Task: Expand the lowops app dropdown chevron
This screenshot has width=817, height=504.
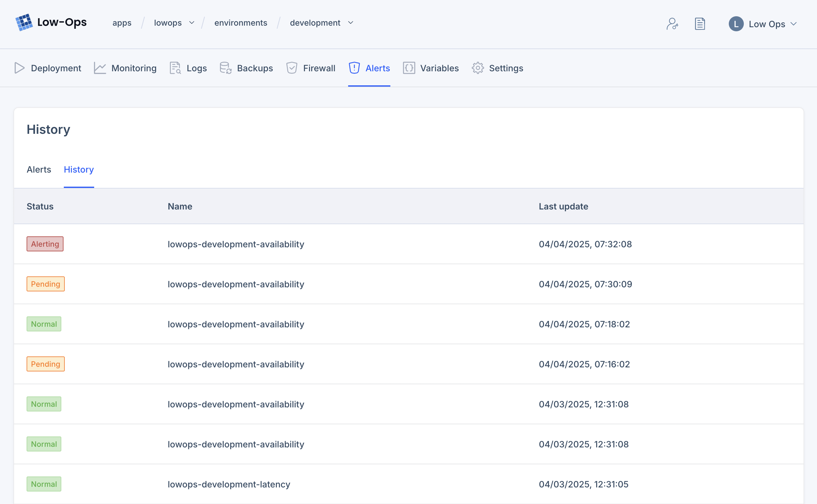Action: (x=192, y=23)
